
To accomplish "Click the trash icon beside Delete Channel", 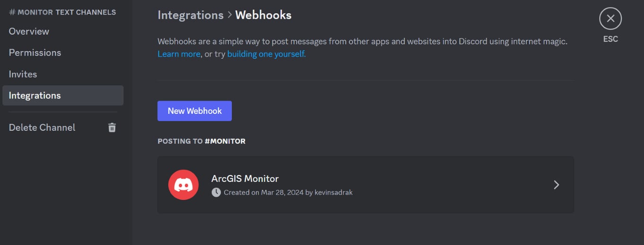I will click(x=112, y=127).
